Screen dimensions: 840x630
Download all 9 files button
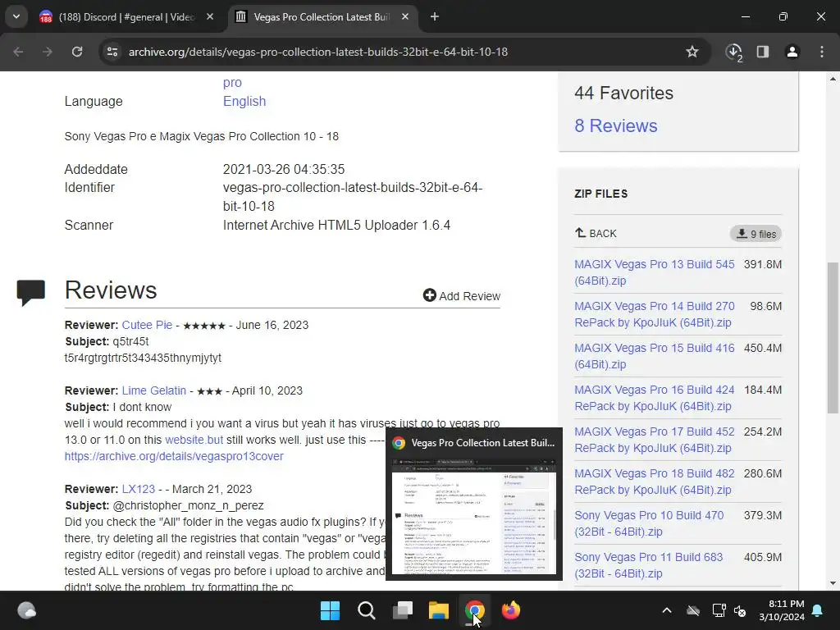point(756,234)
